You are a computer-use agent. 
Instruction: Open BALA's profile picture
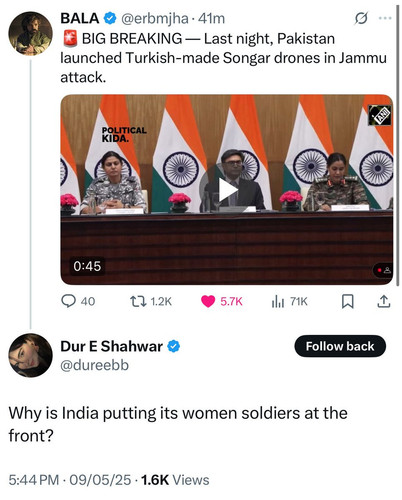30,33
